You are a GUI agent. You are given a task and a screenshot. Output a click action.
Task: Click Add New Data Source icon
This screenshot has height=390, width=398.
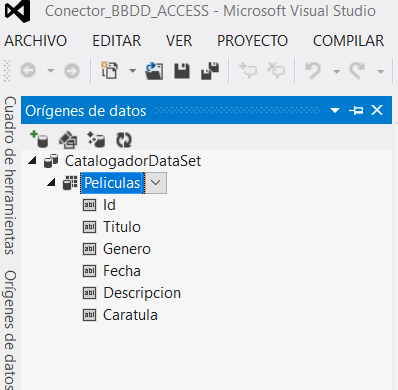(x=39, y=139)
